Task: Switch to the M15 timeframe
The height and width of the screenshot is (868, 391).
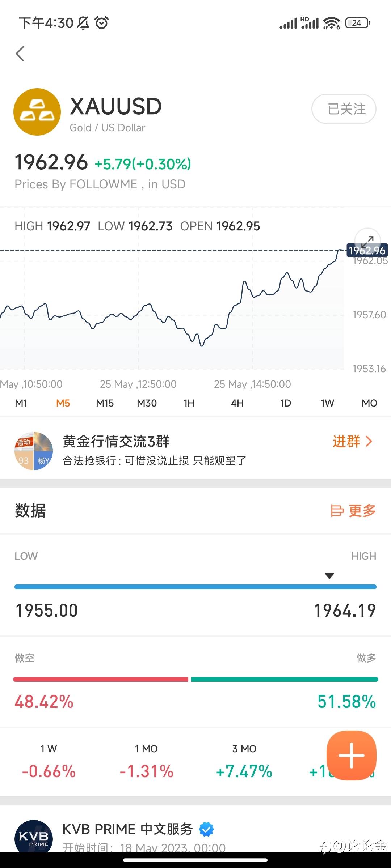Action: 105,403
